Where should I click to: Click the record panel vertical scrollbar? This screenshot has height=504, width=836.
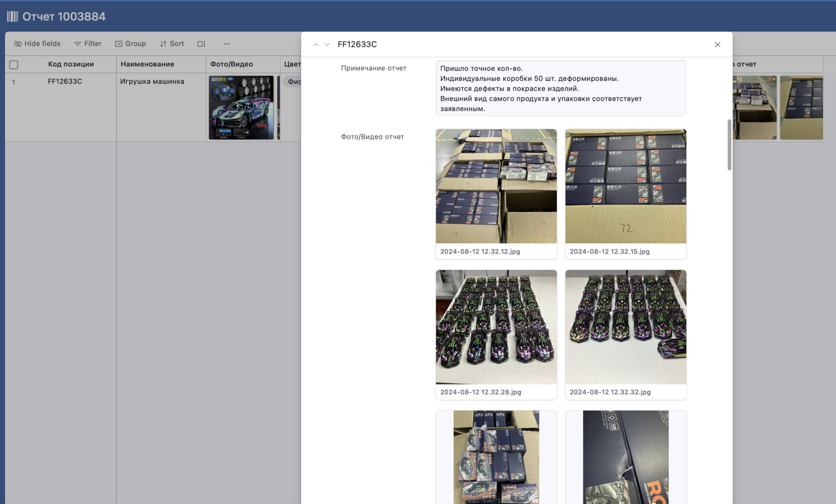point(729,144)
